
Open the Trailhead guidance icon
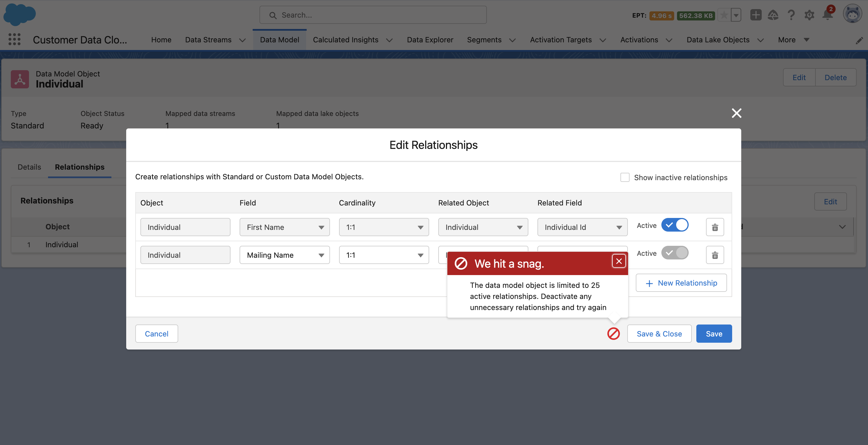pos(773,15)
